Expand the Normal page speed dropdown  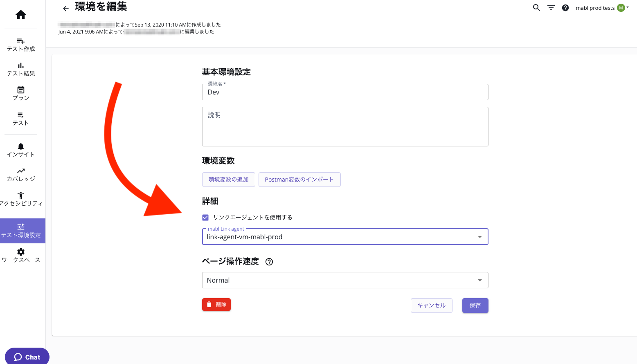coord(479,280)
